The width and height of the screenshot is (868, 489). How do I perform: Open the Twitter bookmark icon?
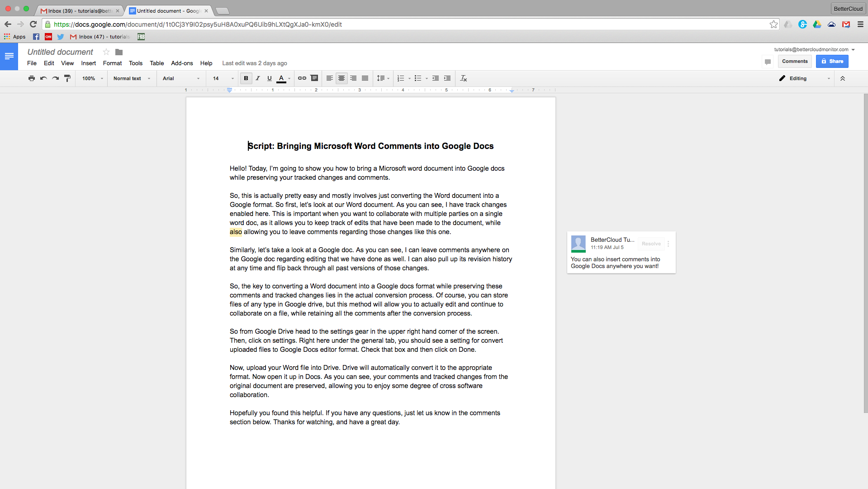(61, 37)
